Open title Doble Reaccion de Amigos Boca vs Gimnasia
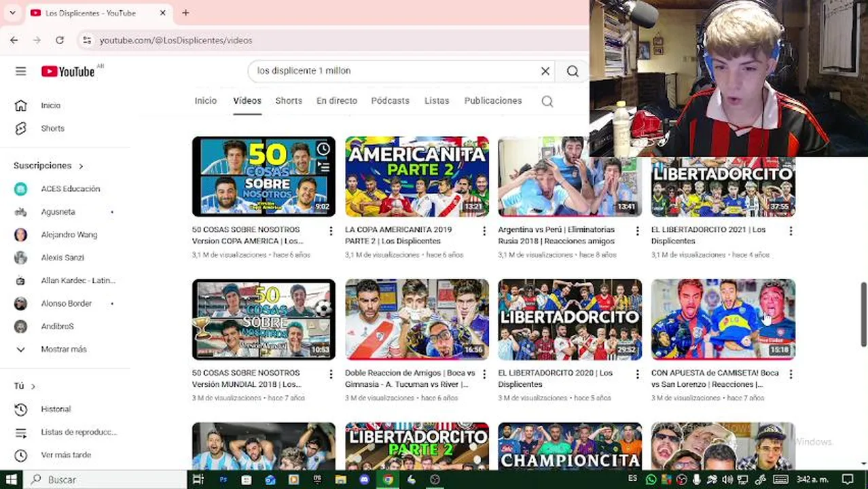Viewport: 868px width, 489px height. pos(410,378)
